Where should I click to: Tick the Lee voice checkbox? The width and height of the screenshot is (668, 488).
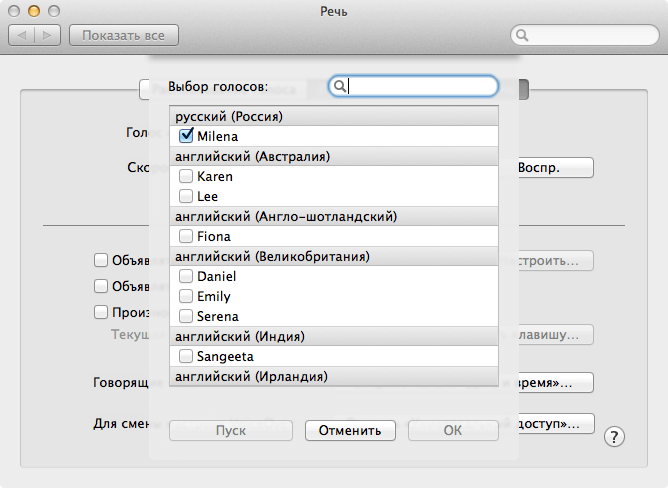186,196
